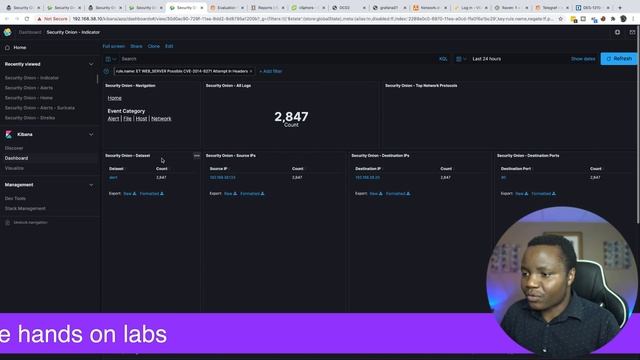Click the Last 24 hours time range
640x360 pixels.
(x=487, y=59)
